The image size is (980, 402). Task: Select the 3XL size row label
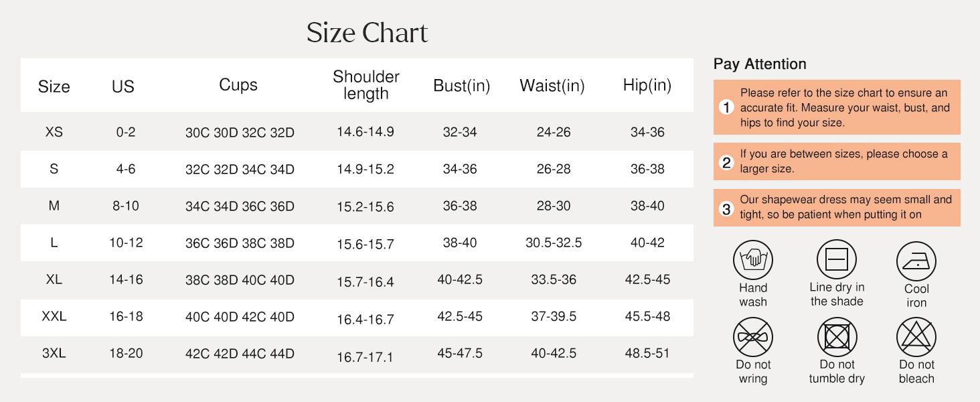[x=54, y=353]
